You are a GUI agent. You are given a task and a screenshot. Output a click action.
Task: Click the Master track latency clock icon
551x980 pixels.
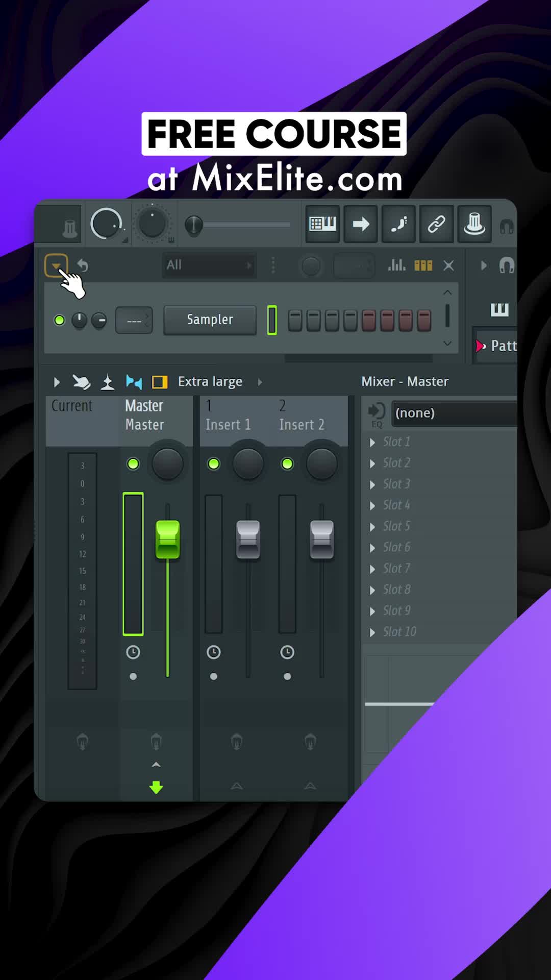click(133, 652)
